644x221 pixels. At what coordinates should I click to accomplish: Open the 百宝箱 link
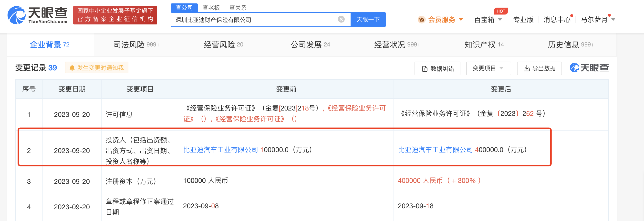(x=484, y=20)
